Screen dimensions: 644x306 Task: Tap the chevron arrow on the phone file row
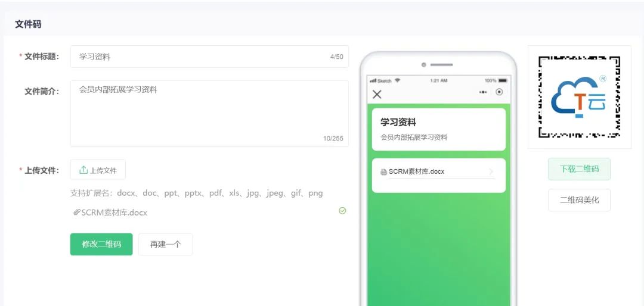point(491,171)
